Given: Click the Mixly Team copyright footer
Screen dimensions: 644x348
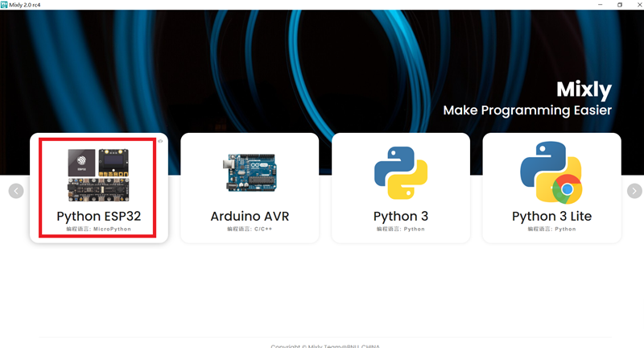Looking at the screenshot, I should click(324, 346).
